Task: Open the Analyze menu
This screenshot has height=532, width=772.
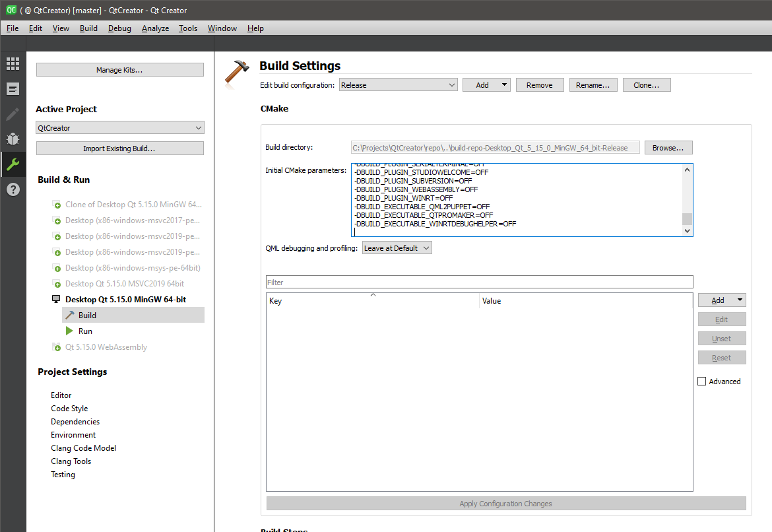Action: [155, 28]
